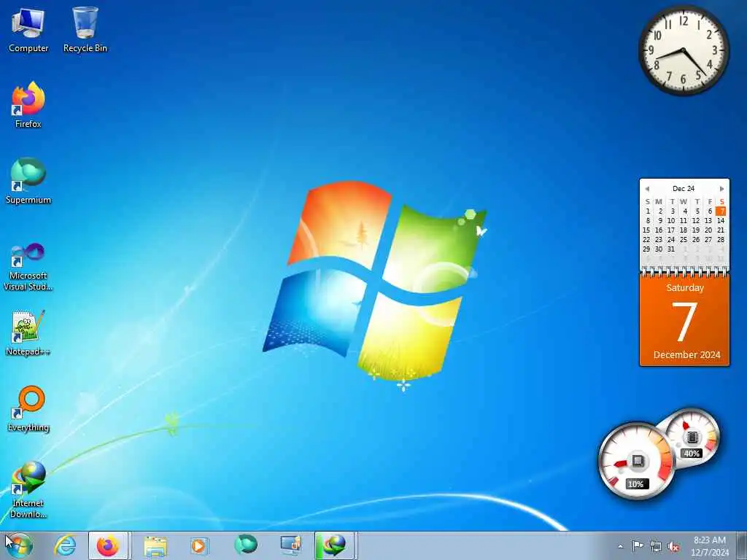The width and height of the screenshot is (747, 560).
Task: Select the Notepad++ desktop shortcut
Action: 28,332
